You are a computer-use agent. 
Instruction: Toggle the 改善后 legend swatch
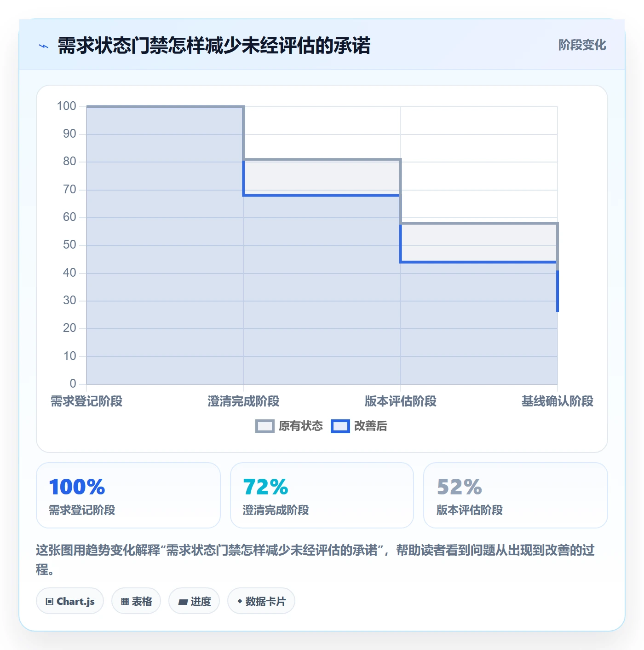(340, 426)
